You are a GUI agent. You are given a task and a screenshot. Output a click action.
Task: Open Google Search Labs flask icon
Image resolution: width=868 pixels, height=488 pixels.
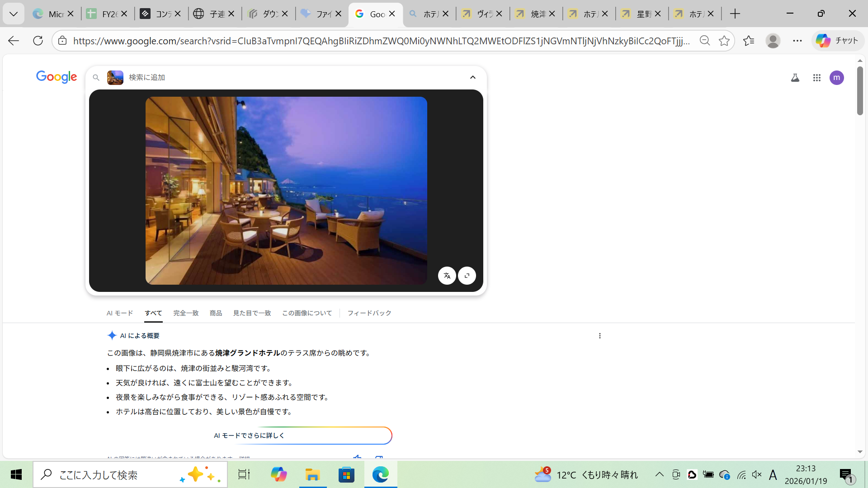(795, 78)
